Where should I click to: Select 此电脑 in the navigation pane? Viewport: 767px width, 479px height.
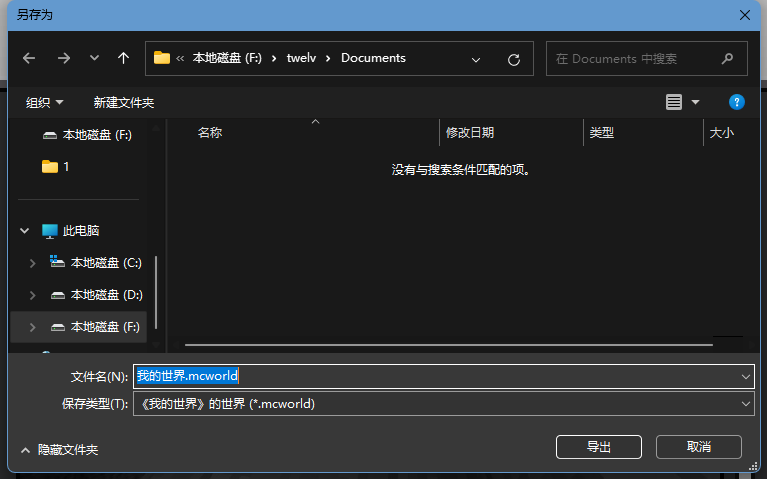tap(70, 230)
